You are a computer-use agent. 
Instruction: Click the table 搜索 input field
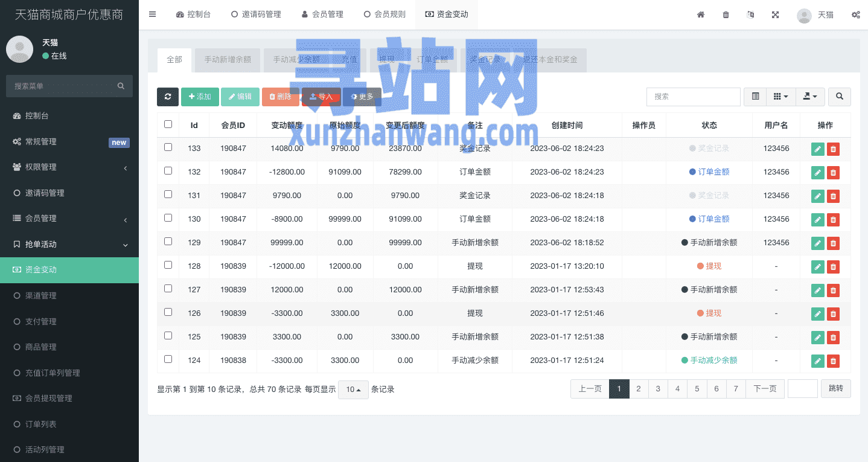tap(693, 97)
